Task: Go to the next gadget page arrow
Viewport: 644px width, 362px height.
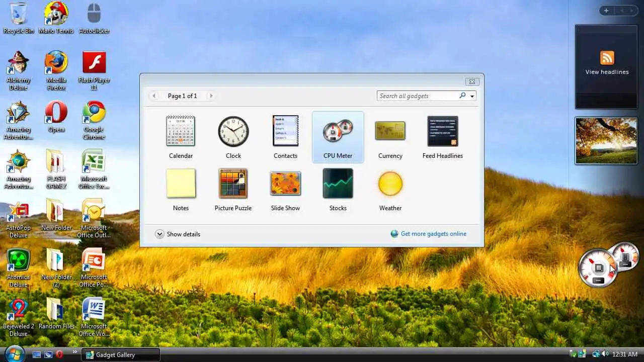Action: click(211, 96)
